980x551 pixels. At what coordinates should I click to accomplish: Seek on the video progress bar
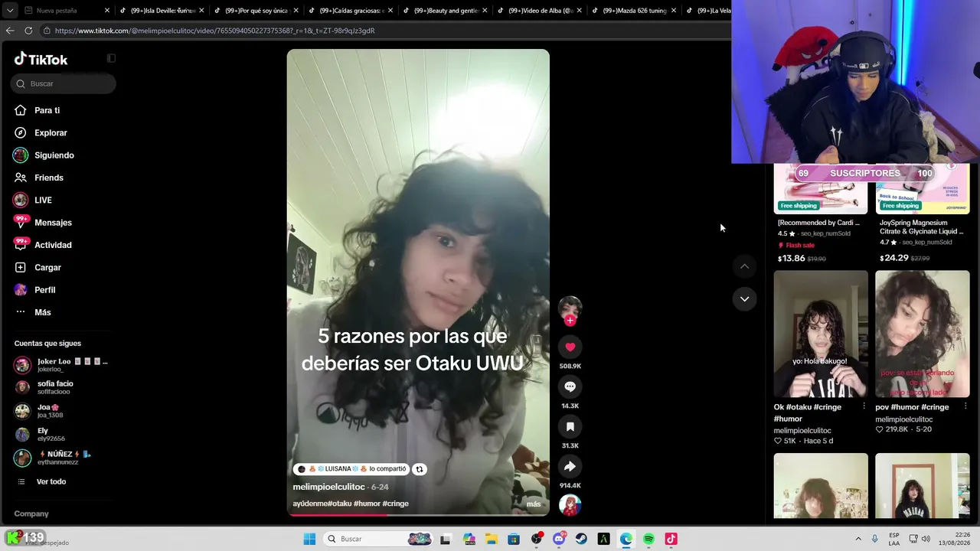[418, 515]
